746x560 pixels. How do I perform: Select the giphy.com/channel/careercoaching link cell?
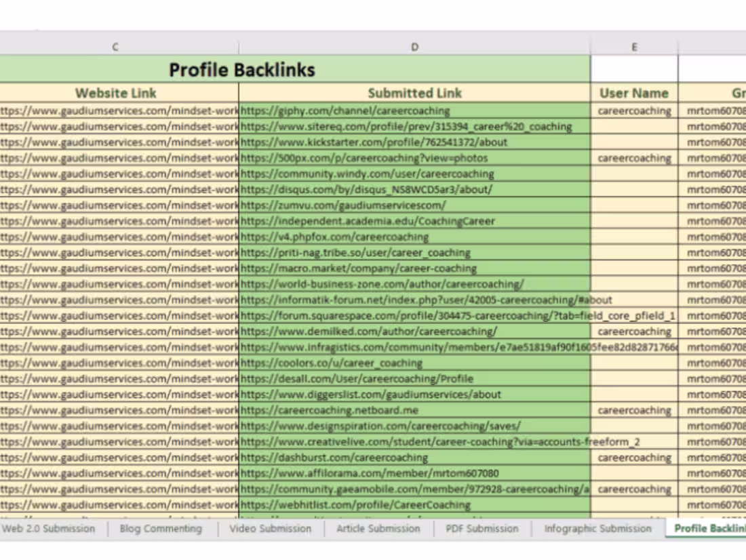[x=414, y=111]
